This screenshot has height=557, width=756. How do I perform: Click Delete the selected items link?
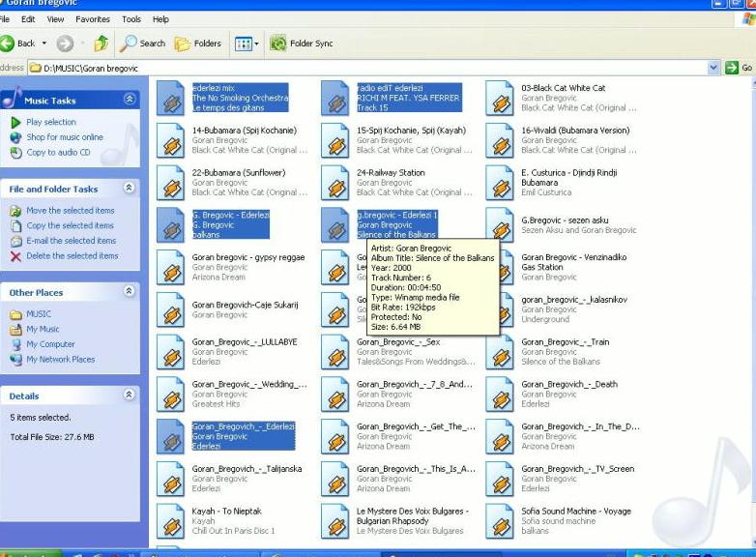pyautogui.click(x=72, y=256)
